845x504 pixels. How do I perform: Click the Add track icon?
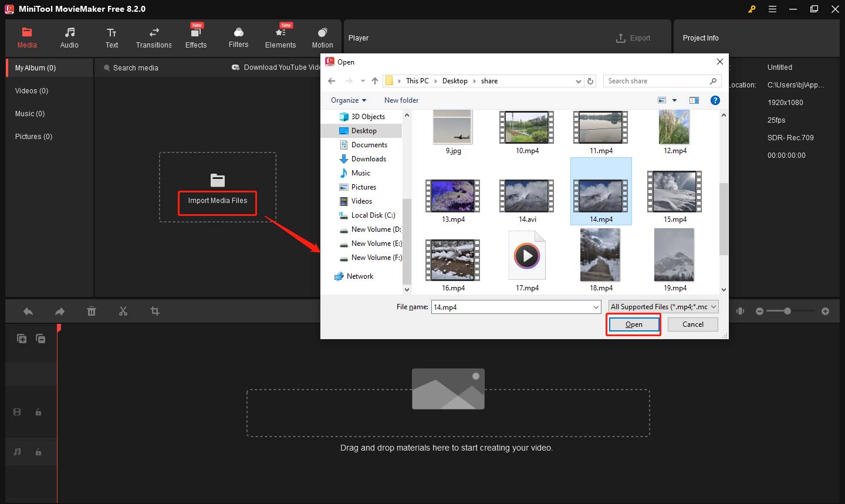coord(22,339)
